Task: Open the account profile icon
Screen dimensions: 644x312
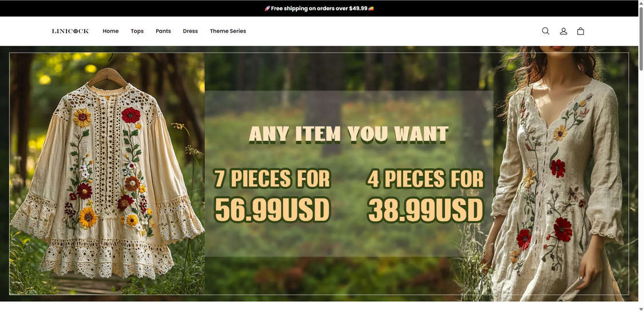Action: point(563,31)
